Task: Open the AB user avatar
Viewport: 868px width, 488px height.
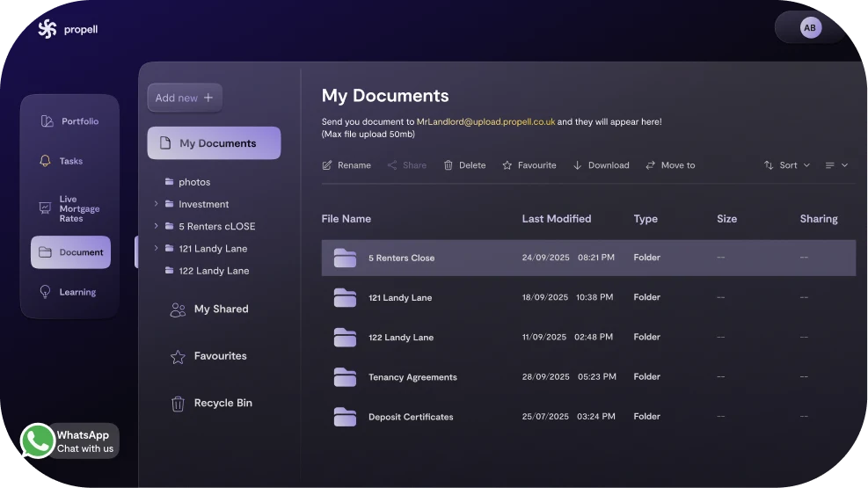Action: coord(810,28)
